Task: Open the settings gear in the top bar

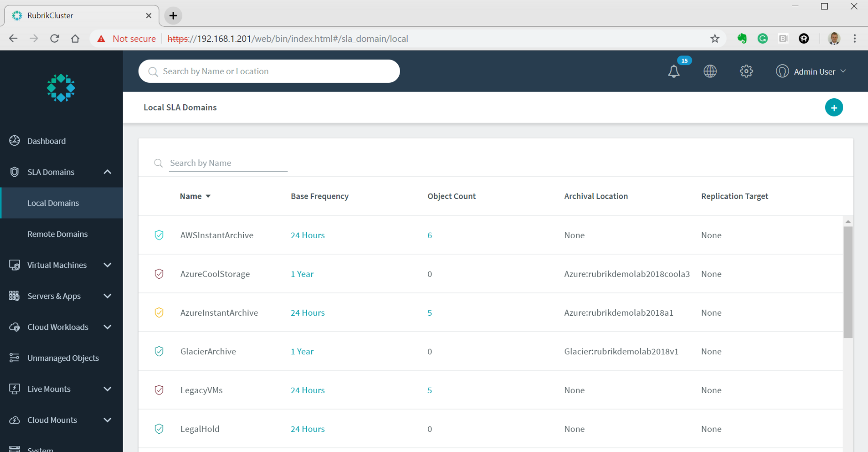Action: [x=746, y=71]
